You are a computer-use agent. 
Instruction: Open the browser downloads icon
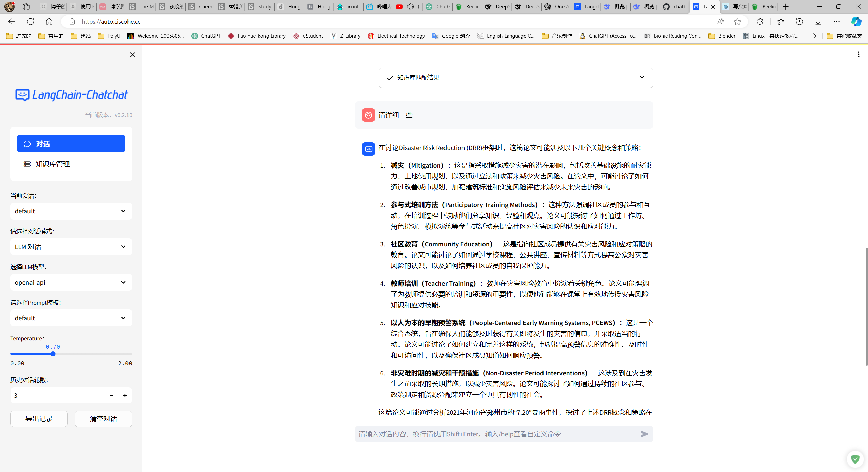[818, 22]
